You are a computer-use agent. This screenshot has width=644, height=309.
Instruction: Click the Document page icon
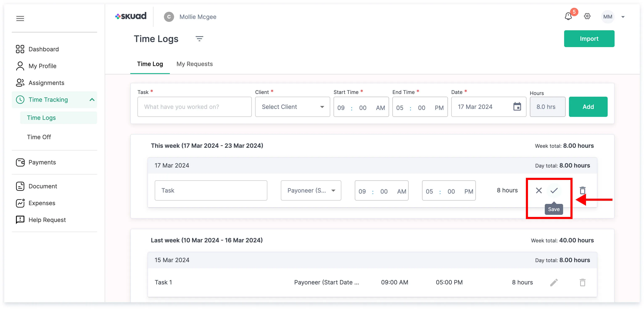(20, 186)
